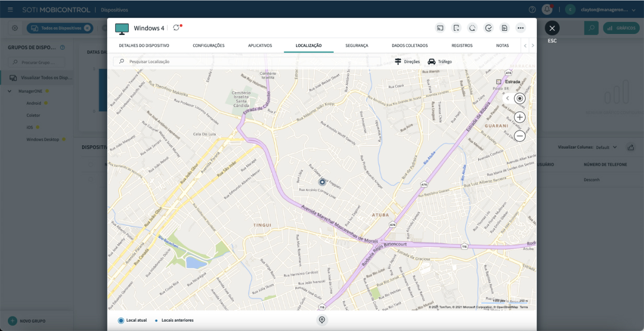Zoom in on the map
The height and width of the screenshot is (331, 644).
tap(519, 117)
